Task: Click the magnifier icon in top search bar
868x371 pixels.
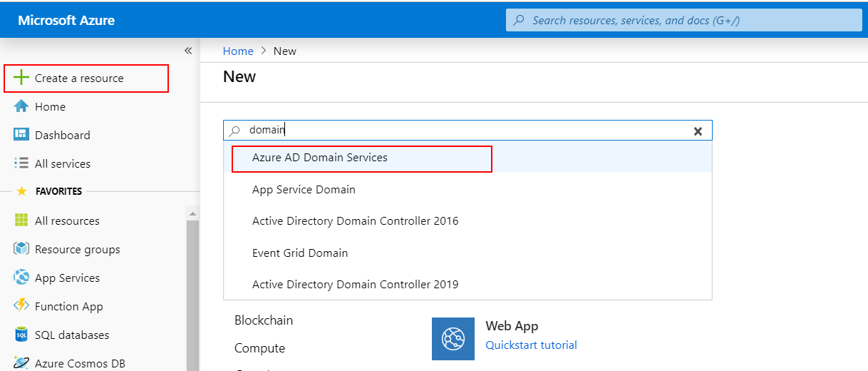Action: tap(520, 20)
